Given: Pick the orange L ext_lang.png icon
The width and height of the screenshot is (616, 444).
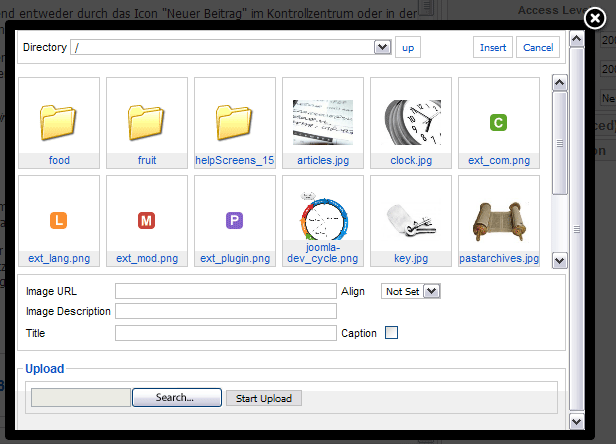Looking at the screenshot, I should coord(58,220).
